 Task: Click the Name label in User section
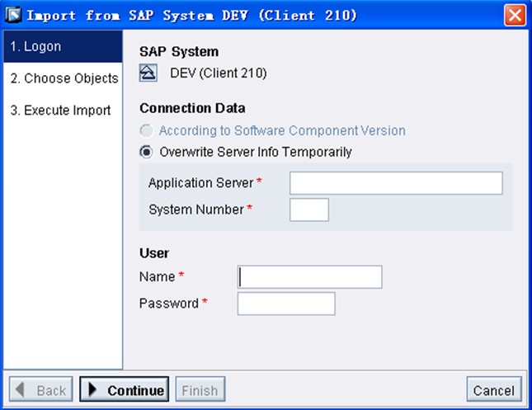(x=157, y=276)
